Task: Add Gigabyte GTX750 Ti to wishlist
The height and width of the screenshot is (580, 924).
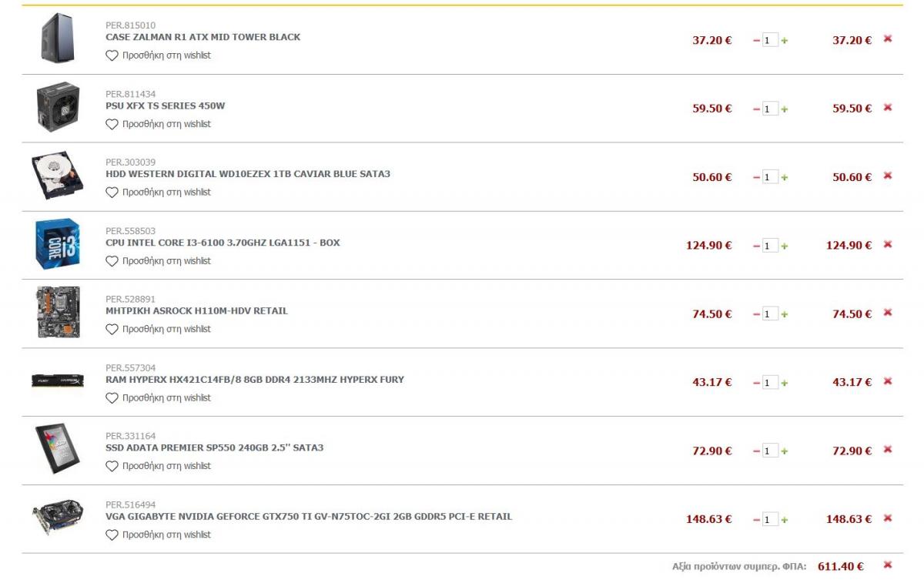Action: pos(158,535)
